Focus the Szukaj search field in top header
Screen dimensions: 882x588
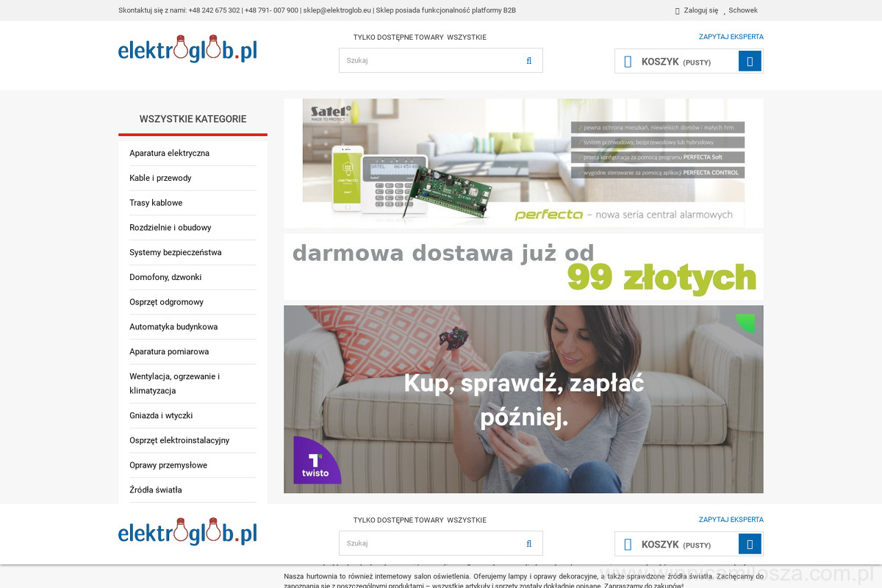430,61
